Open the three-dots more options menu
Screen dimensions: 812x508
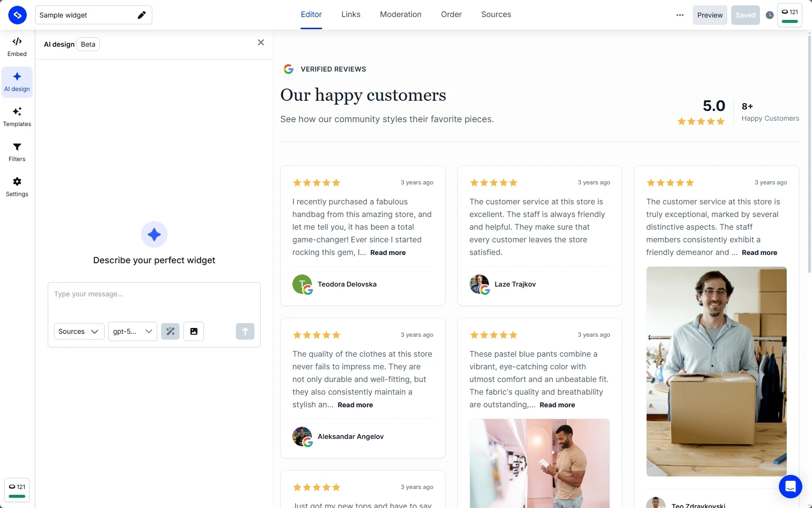[680, 15]
